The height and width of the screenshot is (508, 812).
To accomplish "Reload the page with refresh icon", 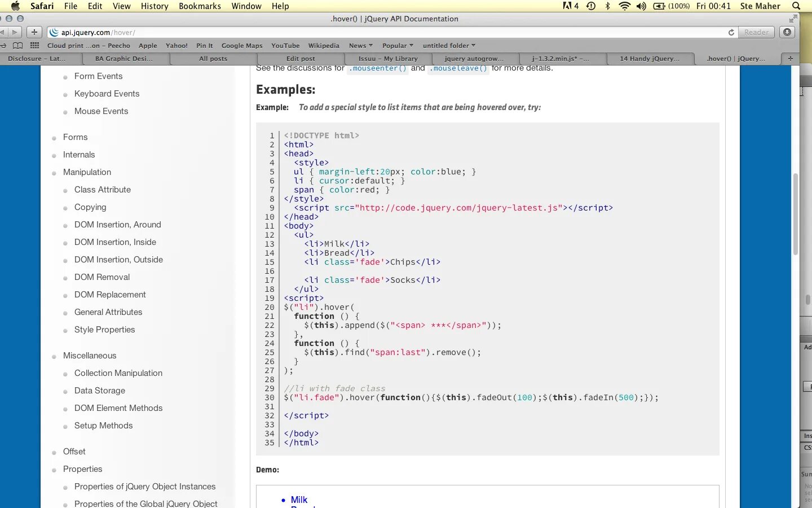I will (731, 32).
